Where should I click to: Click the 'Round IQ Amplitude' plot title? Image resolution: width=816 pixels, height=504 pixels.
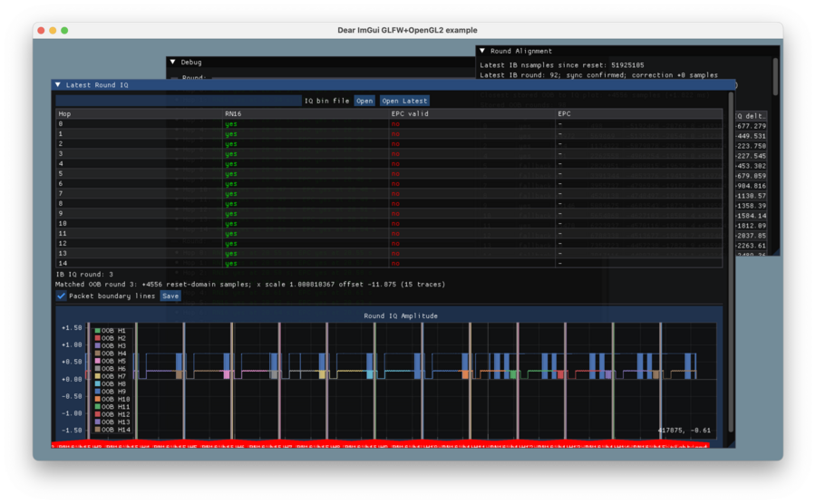(401, 316)
